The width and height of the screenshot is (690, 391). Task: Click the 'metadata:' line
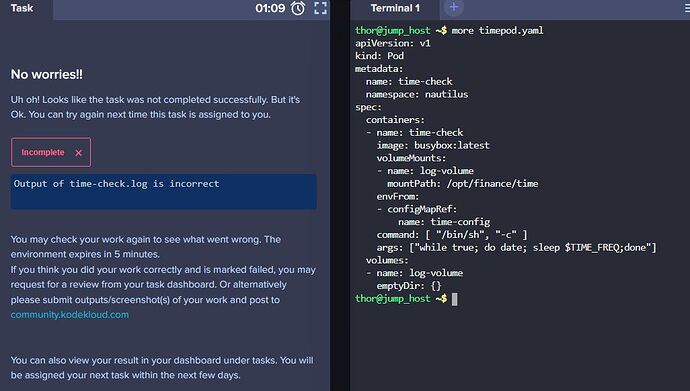(x=379, y=69)
